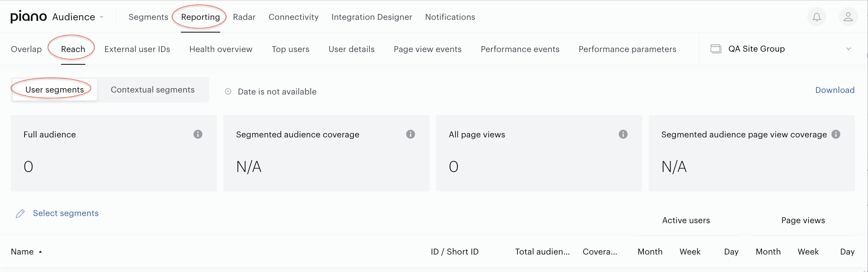Switch to Performance parameters tab
This screenshot has width=868, height=272.
click(628, 49)
